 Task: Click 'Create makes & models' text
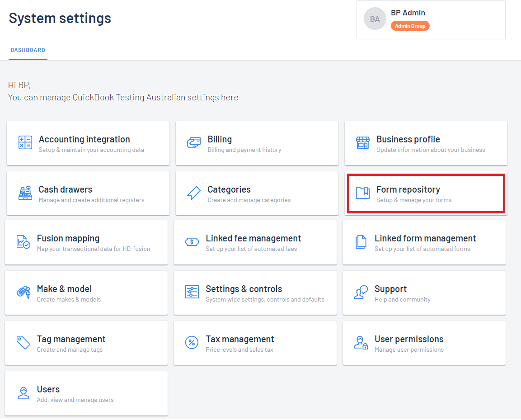pos(69,300)
